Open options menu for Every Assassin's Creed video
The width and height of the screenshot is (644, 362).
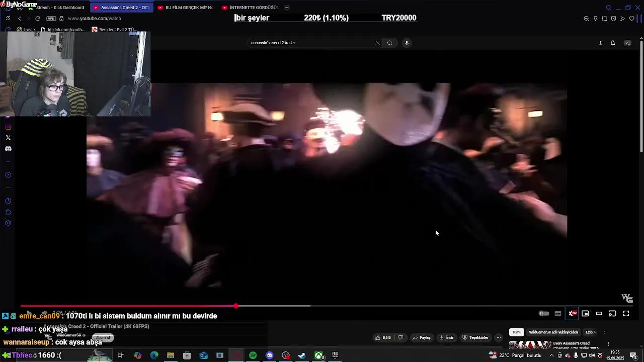click(x=608, y=345)
